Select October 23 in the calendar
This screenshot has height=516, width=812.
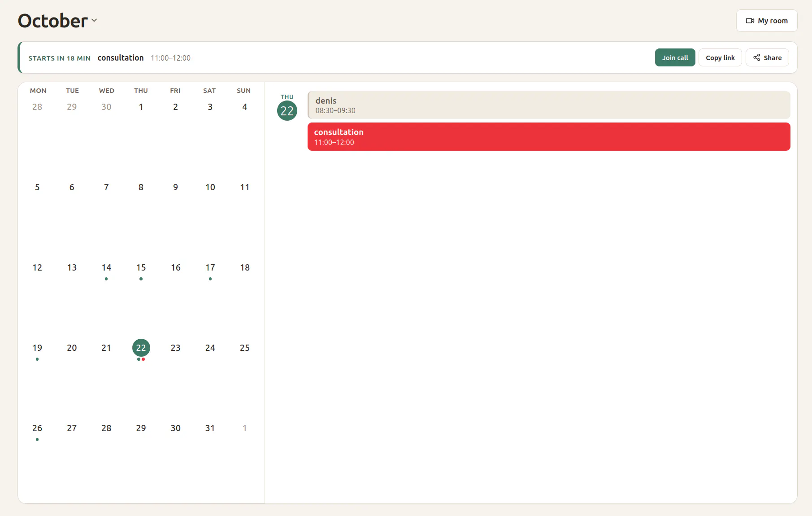(x=175, y=348)
